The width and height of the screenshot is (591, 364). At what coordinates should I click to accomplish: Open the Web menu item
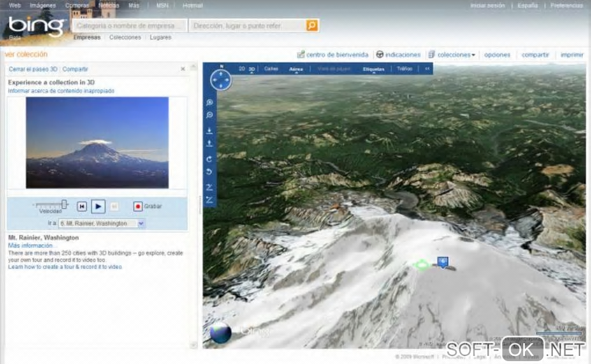14,5
